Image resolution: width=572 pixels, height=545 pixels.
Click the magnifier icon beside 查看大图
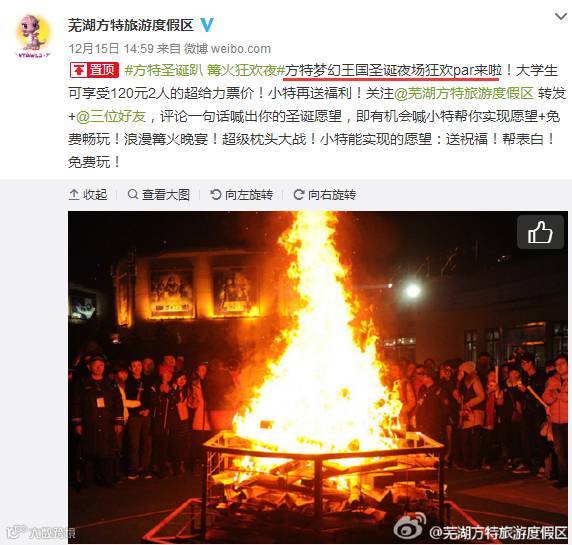(x=133, y=194)
